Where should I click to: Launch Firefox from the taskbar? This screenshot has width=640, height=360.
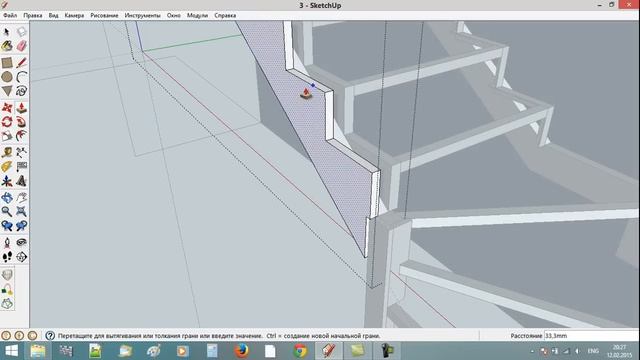pyautogui.click(x=241, y=351)
